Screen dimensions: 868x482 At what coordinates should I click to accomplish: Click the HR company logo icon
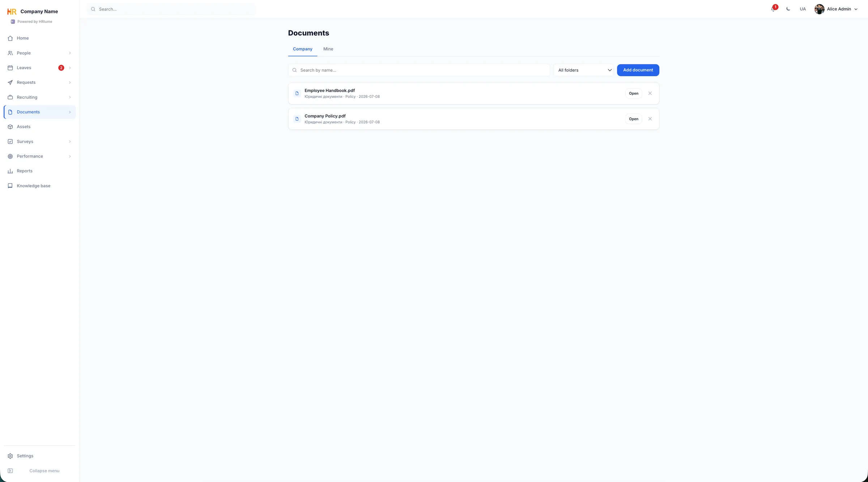coord(12,12)
